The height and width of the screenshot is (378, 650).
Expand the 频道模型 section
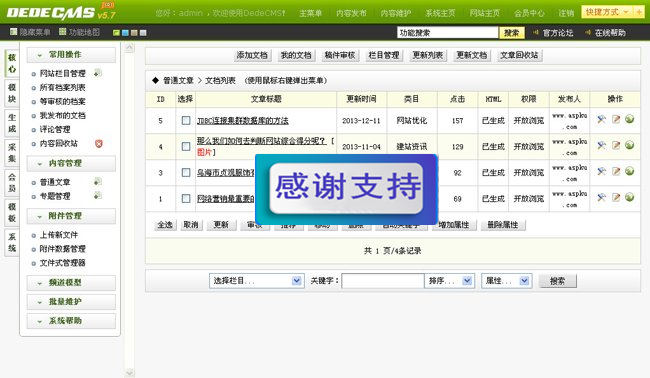(71, 283)
